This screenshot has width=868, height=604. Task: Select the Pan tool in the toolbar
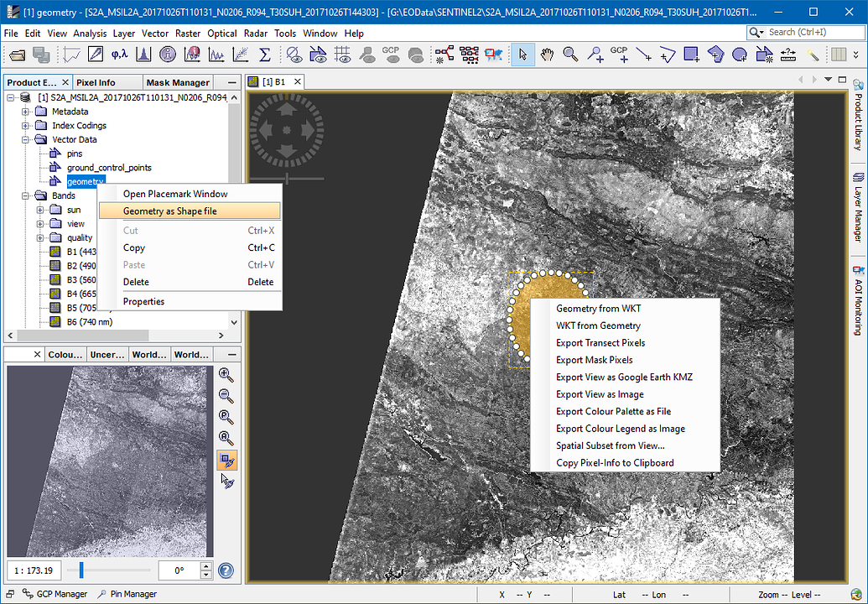click(547, 54)
